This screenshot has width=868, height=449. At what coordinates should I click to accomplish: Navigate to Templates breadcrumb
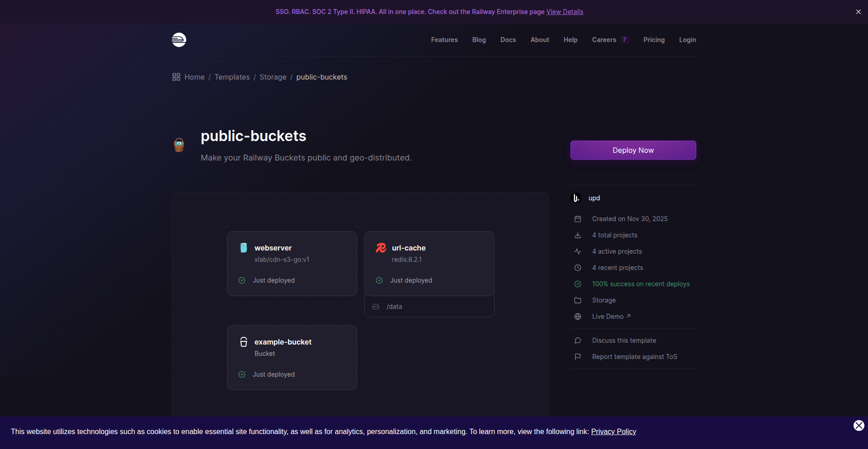pyautogui.click(x=232, y=77)
